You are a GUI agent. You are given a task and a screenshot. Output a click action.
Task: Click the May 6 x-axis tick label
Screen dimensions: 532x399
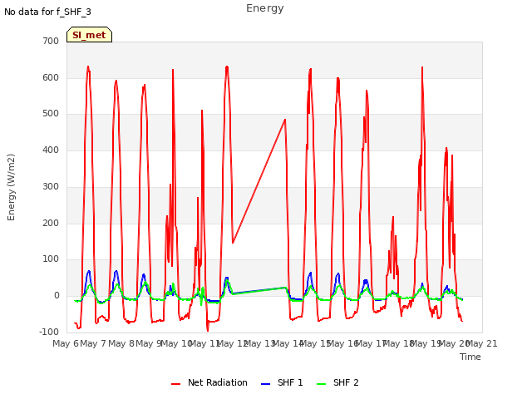pos(66,343)
